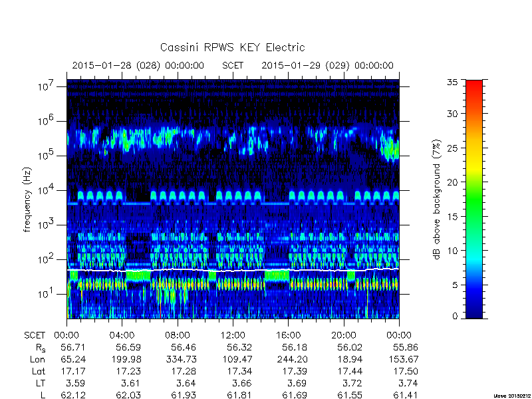Screen dimensions: 532x399
Task: Click the "dB above background (7%)" label
Action: click(437, 199)
